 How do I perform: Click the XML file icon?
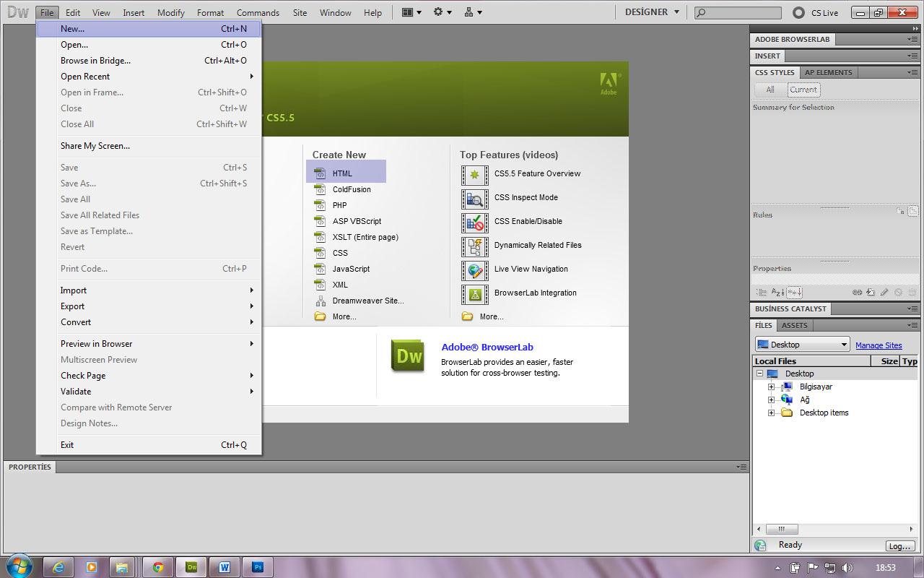[x=320, y=285]
